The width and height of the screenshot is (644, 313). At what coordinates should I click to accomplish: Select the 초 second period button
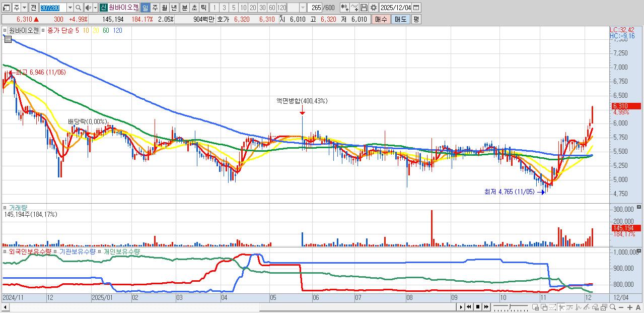tap(194, 8)
